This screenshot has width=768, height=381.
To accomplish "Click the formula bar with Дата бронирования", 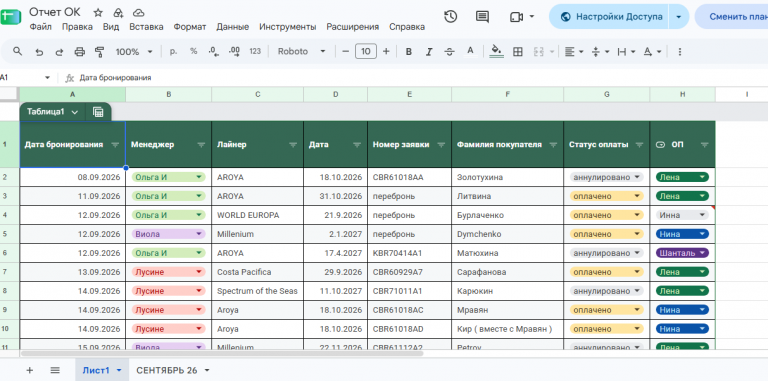I will tap(421, 77).
